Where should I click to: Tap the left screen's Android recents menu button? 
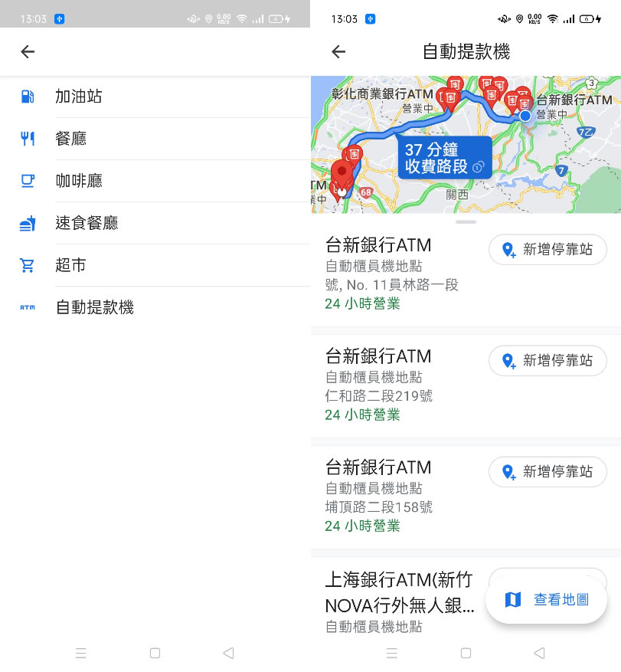(81, 653)
